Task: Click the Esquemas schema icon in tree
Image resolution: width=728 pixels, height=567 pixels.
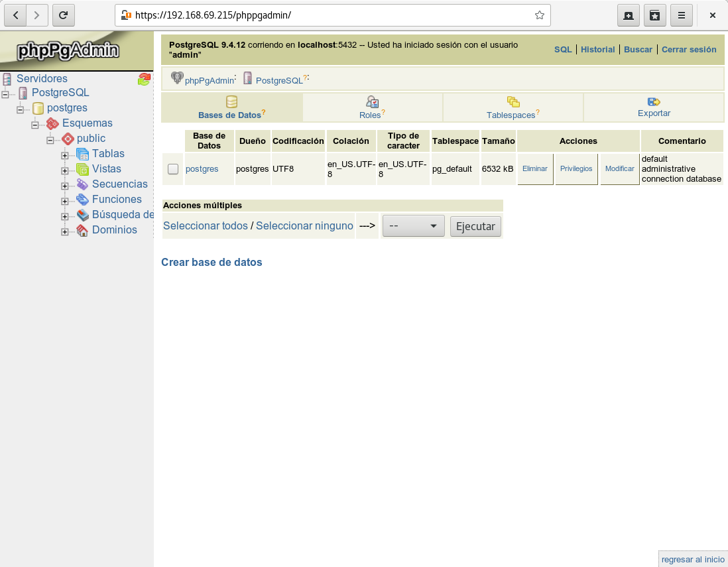Action: 52,123
